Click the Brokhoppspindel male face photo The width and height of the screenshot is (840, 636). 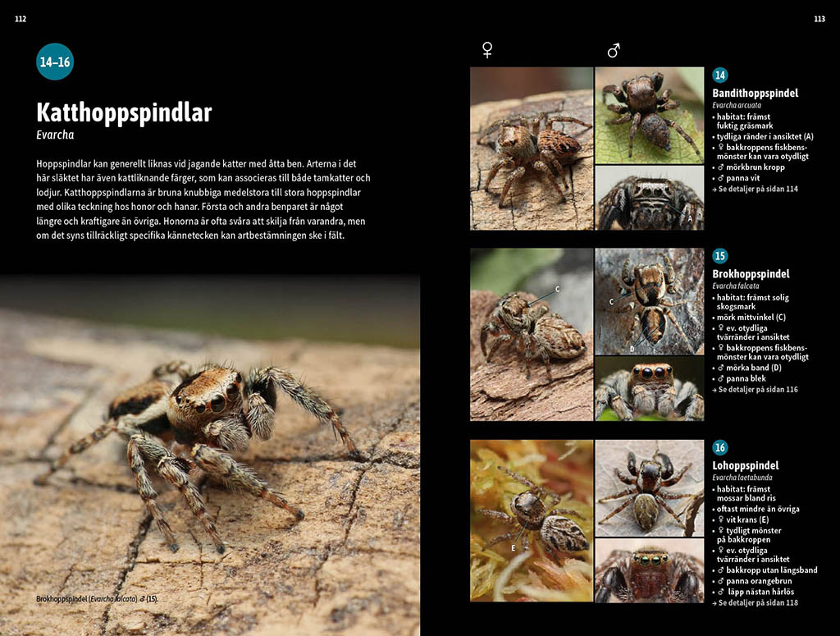[x=650, y=388]
